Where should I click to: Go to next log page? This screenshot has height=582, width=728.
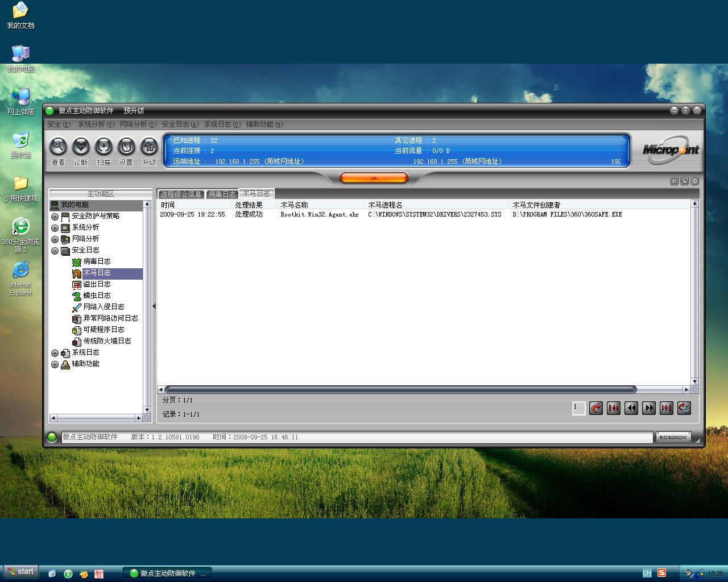649,408
